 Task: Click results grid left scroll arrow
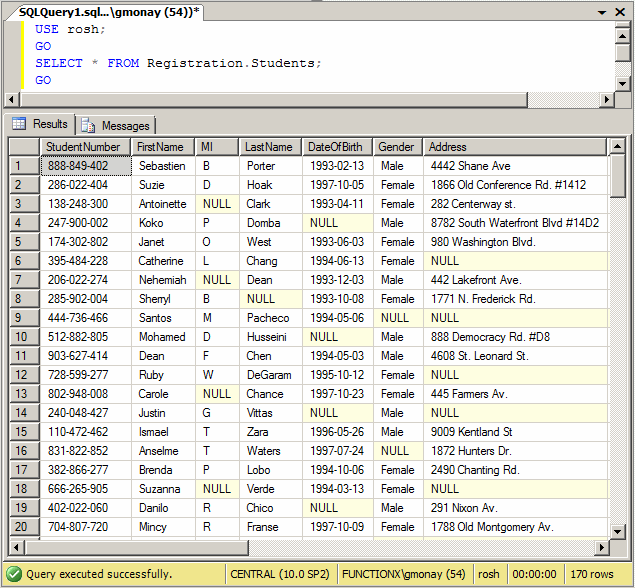click(16, 548)
